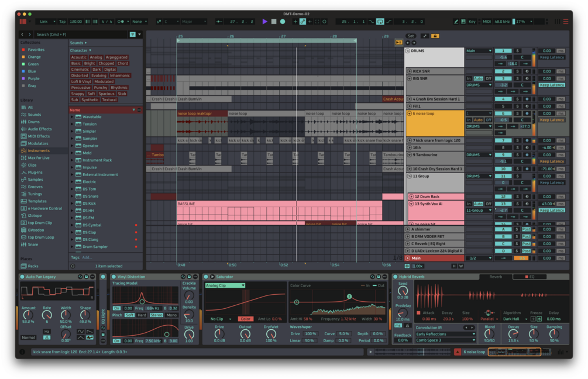Toggle the browser filter icon

[x=132, y=35]
